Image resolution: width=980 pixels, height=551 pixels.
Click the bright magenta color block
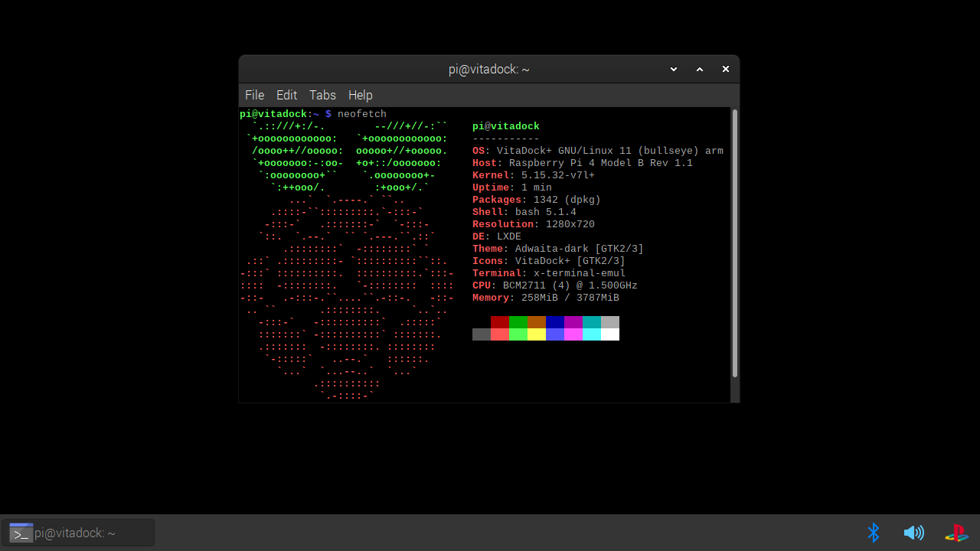click(573, 334)
